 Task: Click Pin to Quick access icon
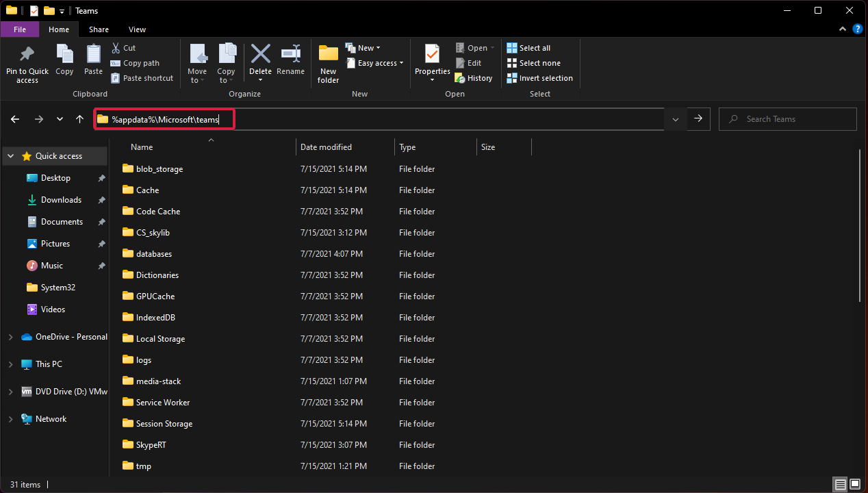click(x=27, y=54)
